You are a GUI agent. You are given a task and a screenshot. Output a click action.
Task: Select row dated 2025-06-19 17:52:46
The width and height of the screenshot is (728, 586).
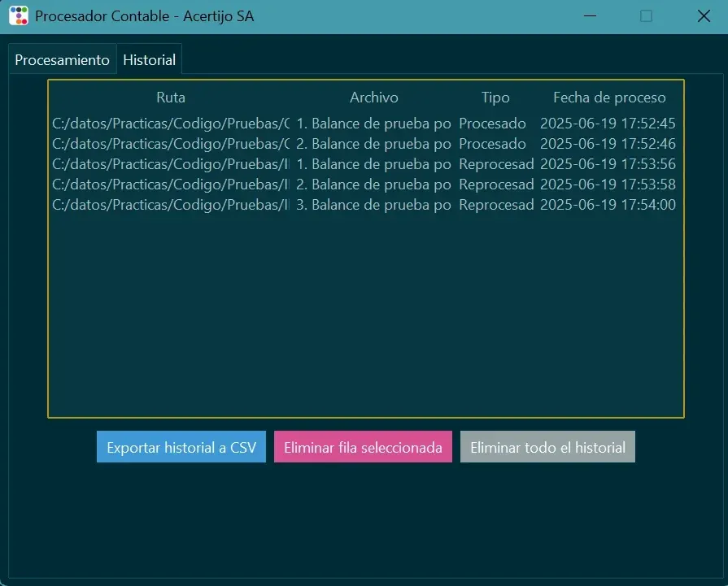click(x=366, y=144)
